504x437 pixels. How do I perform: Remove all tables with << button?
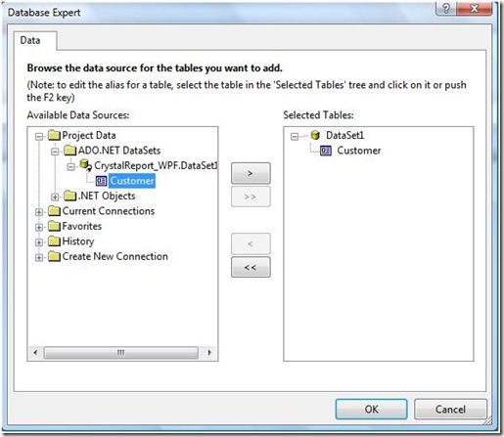click(251, 267)
